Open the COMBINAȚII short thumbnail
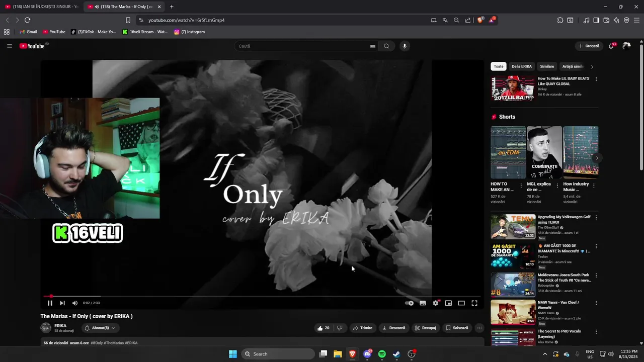Image resolution: width=644 pixels, height=362 pixels. click(x=544, y=152)
